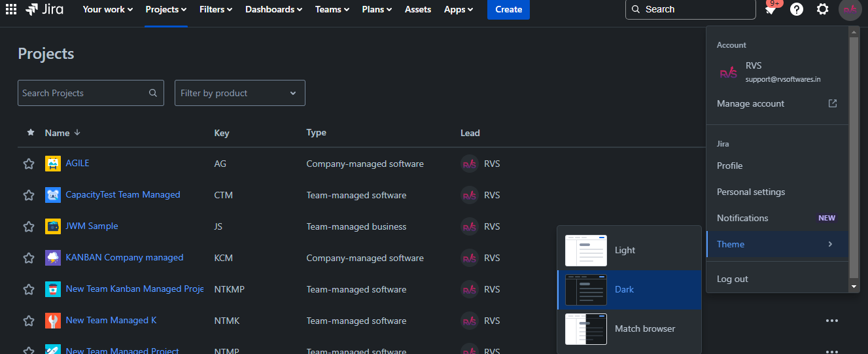Screen dimensions: 868x354
Task: Click the star column header icon
Action: tap(30, 132)
